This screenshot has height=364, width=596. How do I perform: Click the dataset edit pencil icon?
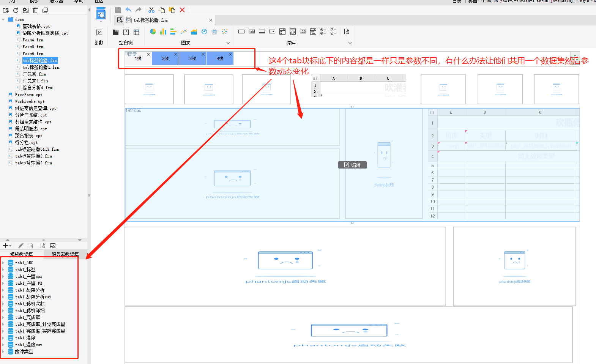(x=21, y=246)
